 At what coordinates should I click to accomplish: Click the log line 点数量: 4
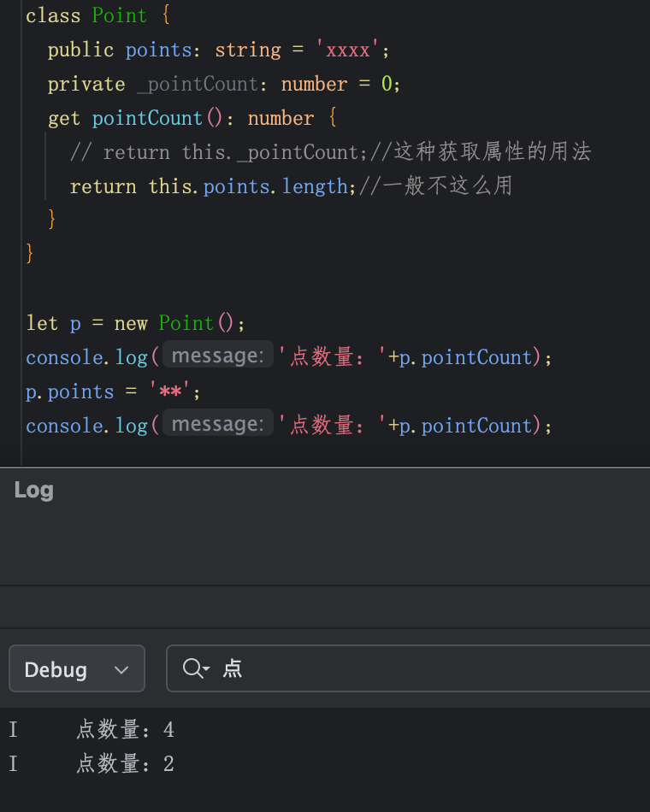click(x=126, y=730)
